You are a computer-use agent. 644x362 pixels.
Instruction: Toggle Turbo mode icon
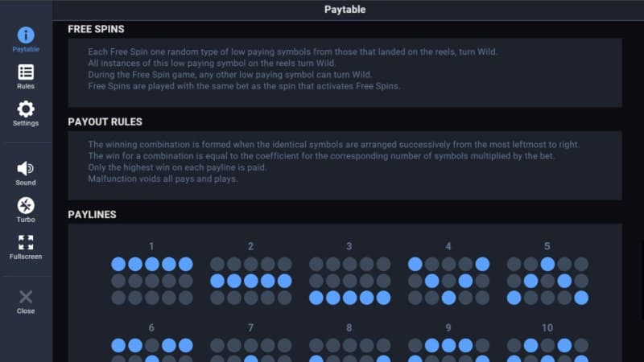(x=26, y=205)
